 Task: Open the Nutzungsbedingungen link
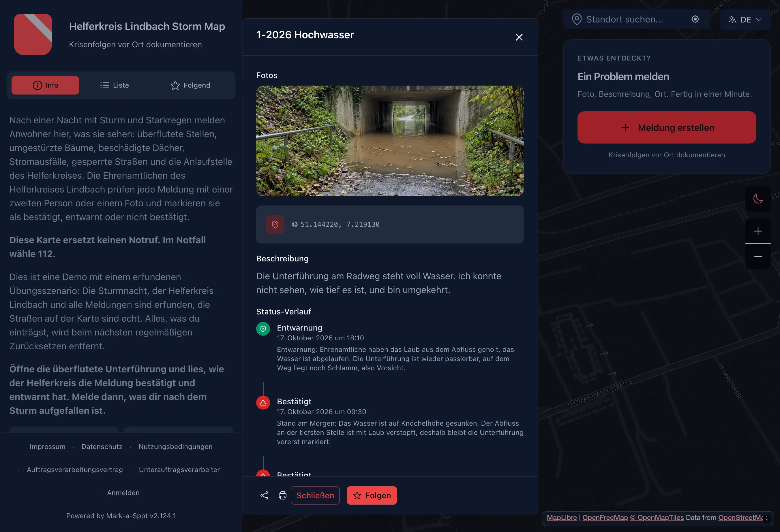[x=176, y=446]
